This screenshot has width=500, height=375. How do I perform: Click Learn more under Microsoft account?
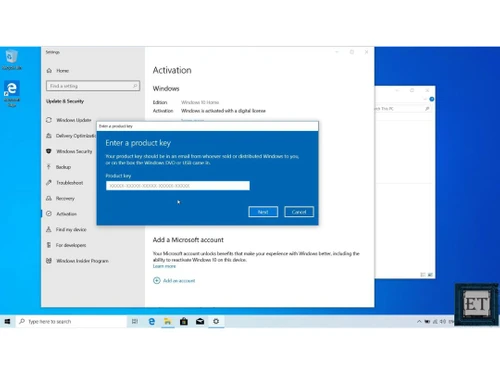(164, 266)
